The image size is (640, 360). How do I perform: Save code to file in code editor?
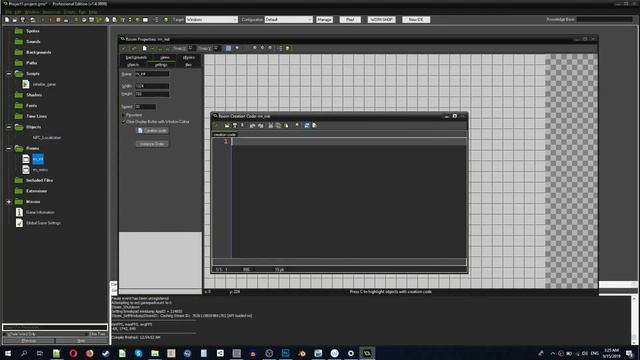[x=235, y=125]
